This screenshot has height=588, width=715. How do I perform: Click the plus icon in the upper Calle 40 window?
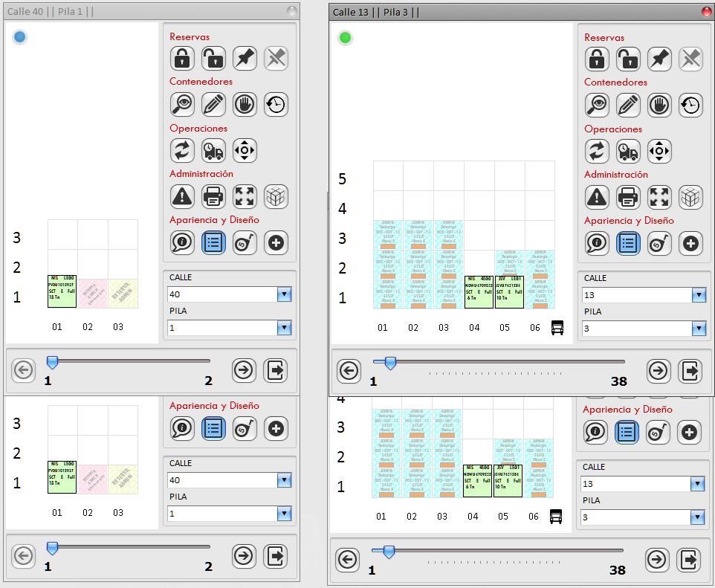pyautogui.click(x=276, y=242)
